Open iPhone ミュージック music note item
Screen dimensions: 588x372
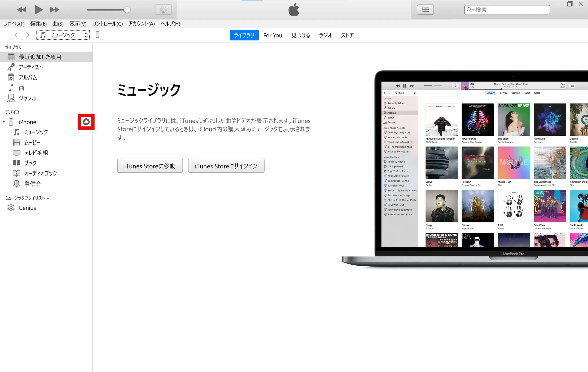pyautogui.click(x=17, y=132)
